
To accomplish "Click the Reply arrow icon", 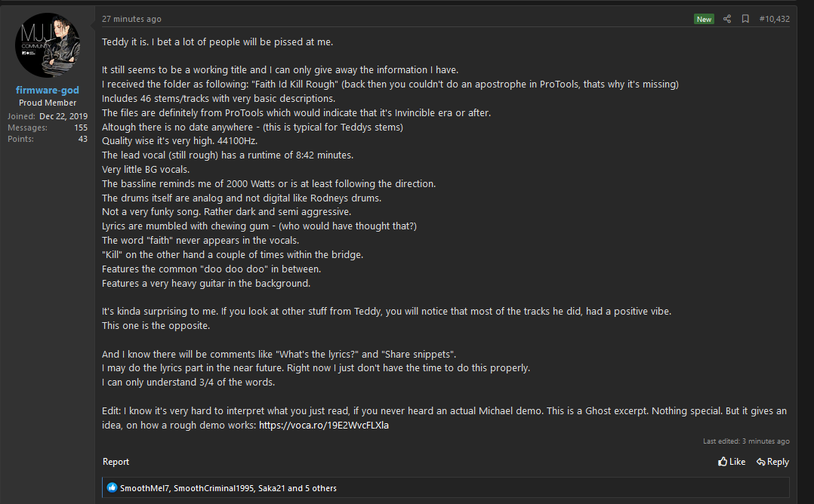I will 760,462.
